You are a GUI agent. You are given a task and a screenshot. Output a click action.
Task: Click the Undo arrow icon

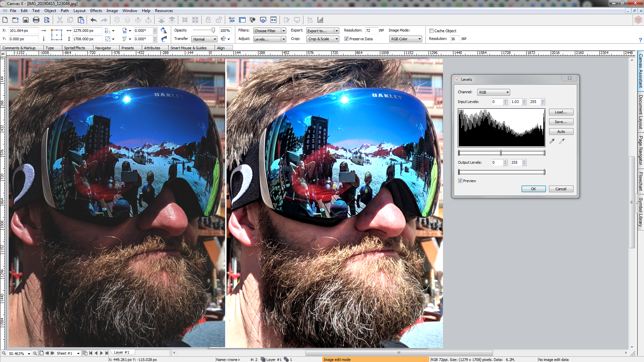94,20
